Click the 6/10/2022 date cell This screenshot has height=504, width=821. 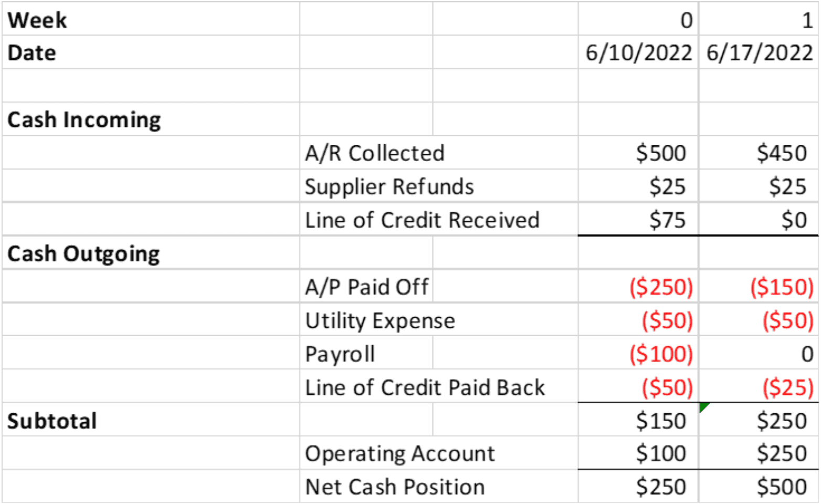pos(638,53)
